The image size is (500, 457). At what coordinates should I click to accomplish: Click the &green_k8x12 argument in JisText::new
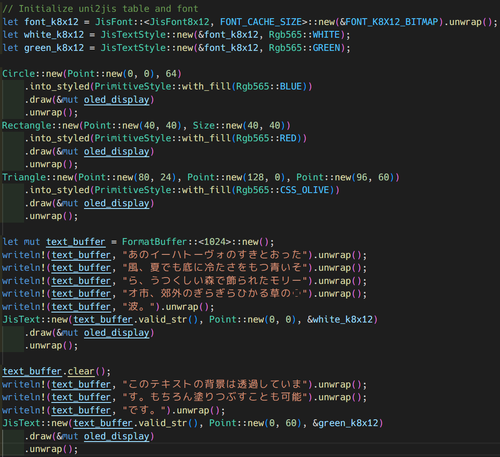pos(346,423)
